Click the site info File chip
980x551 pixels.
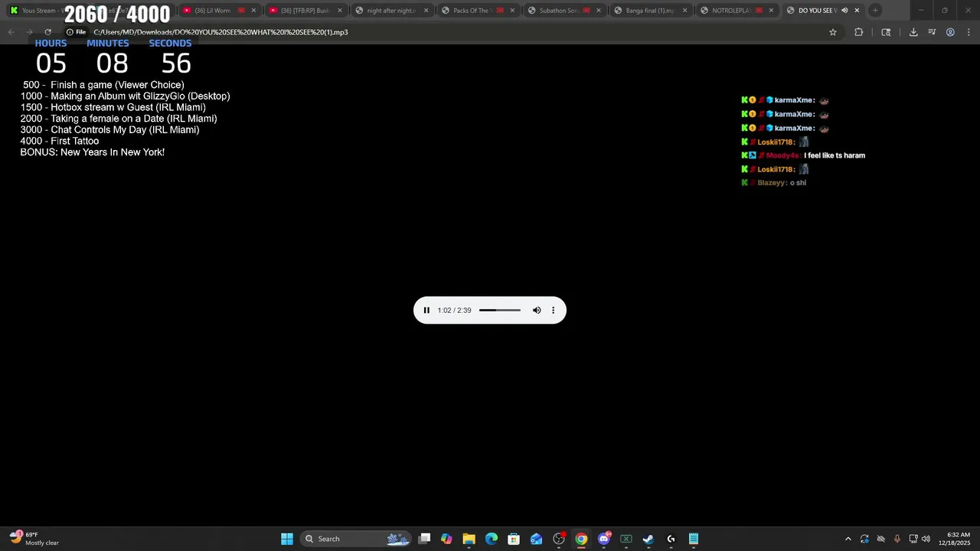pos(76,32)
